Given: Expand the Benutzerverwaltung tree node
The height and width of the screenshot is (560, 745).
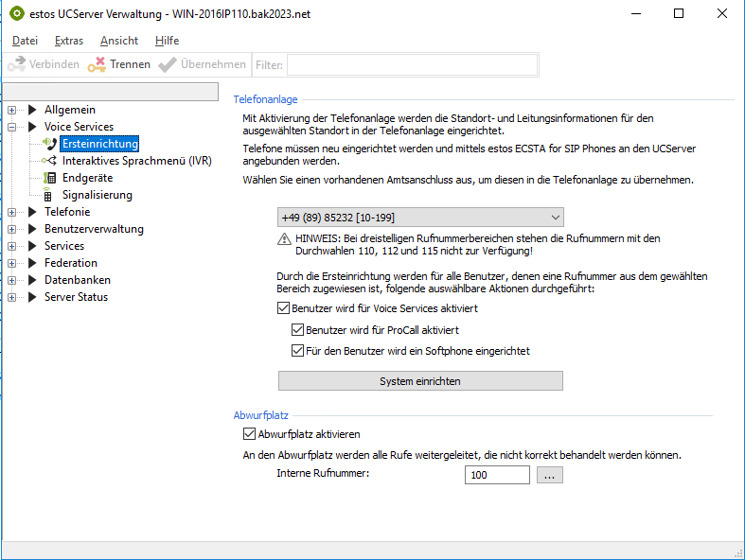Looking at the screenshot, I should click(x=12, y=229).
